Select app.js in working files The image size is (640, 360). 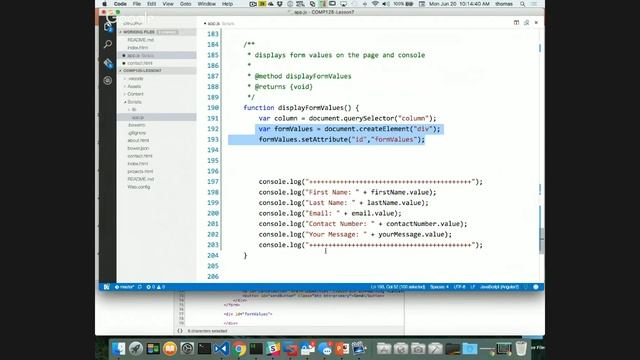tap(157, 55)
